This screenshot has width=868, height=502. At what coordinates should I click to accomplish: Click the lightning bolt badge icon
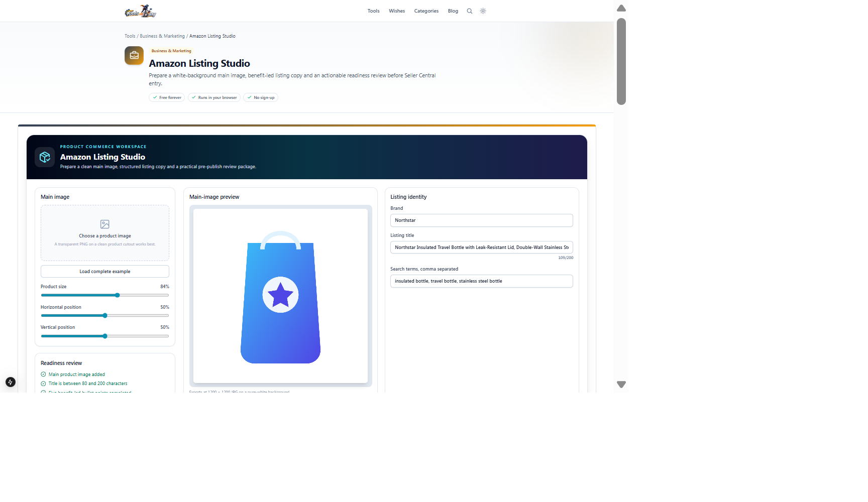pyautogui.click(x=11, y=382)
